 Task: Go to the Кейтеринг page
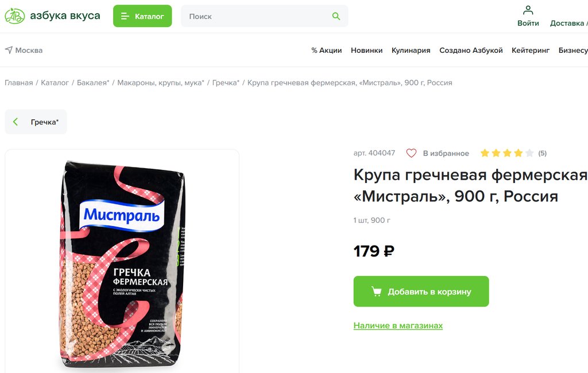pyautogui.click(x=531, y=50)
